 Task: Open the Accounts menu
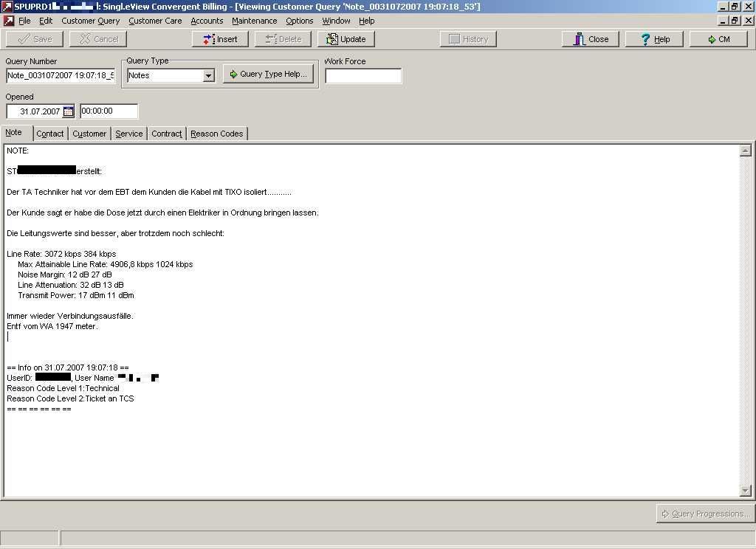(x=207, y=21)
